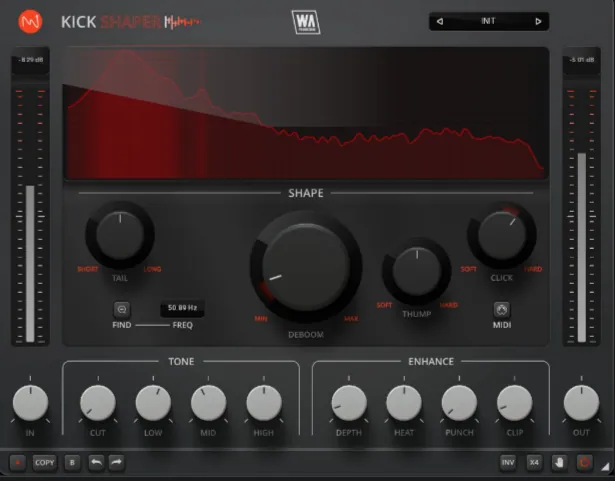615x481 pixels.
Task: Click the SHAPE section heading
Action: point(306,193)
